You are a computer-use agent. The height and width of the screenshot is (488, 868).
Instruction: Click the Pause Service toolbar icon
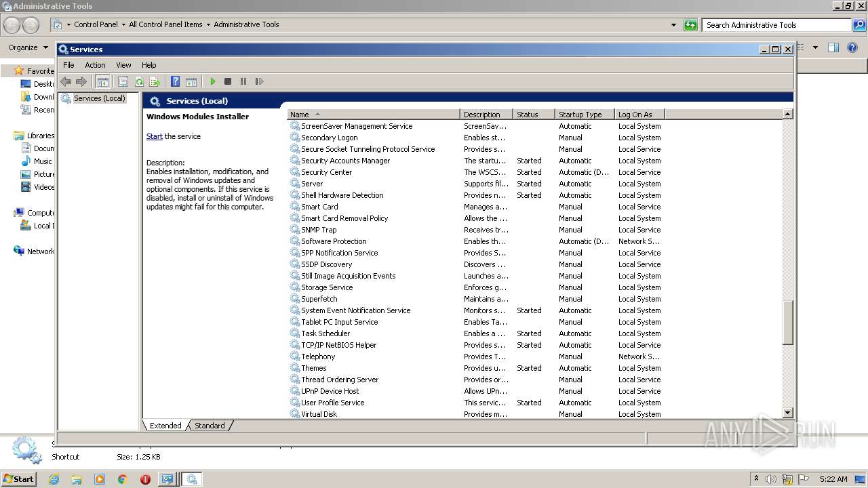point(243,81)
